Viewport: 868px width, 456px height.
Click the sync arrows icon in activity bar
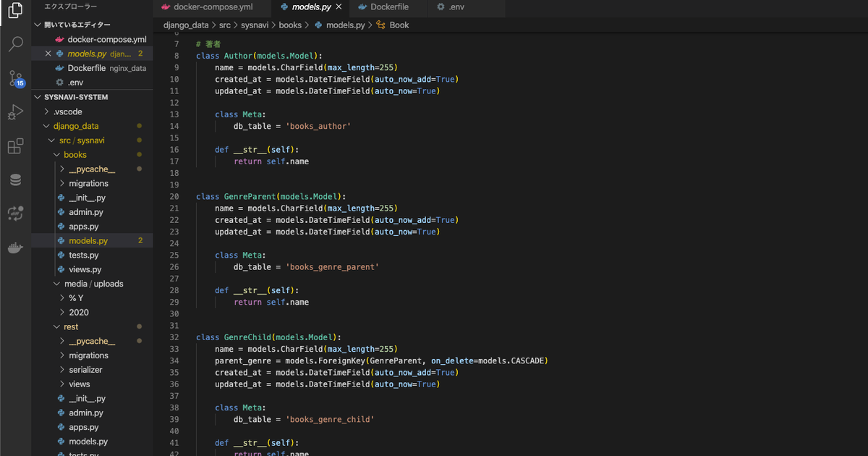[x=15, y=214]
